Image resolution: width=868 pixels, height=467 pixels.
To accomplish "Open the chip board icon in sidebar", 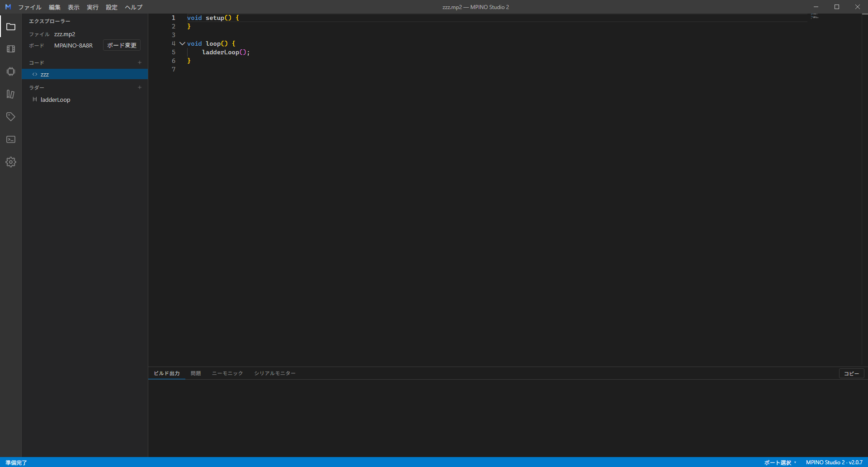I will pos(11,71).
